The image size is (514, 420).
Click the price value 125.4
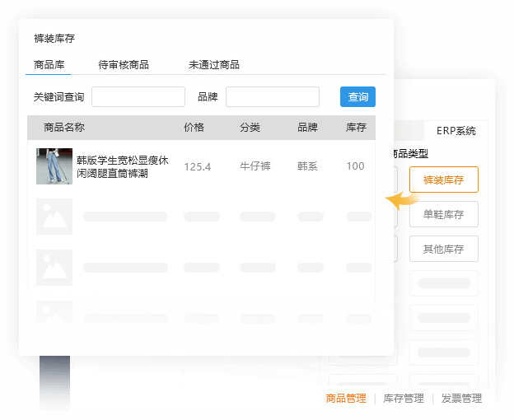click(x=198, y=166)
